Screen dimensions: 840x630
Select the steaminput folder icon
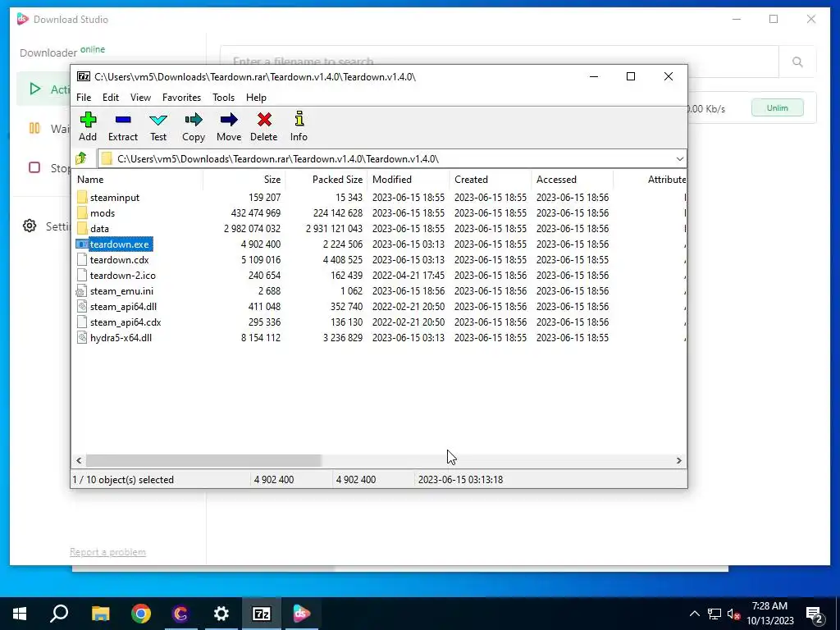82,197
